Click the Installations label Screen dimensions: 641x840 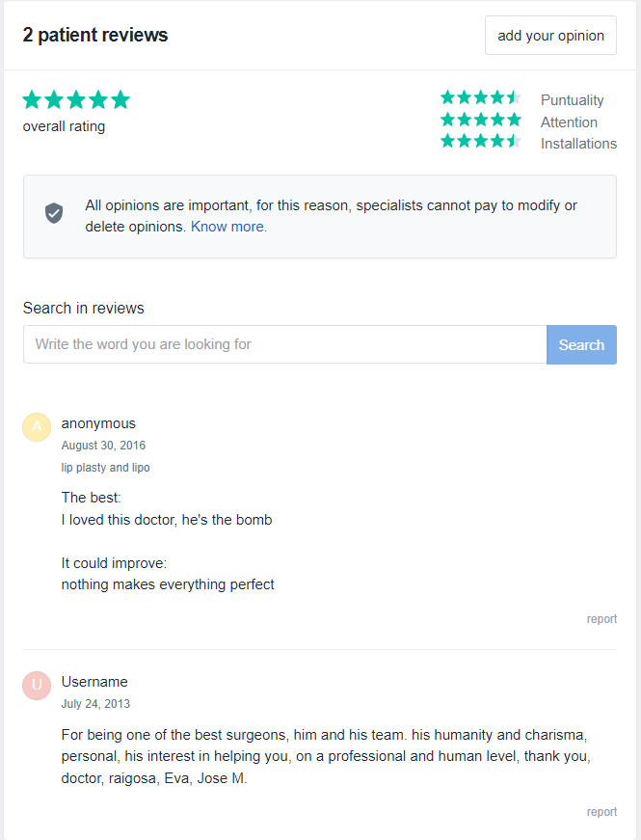pyautogui.click(x=578, y=144)
